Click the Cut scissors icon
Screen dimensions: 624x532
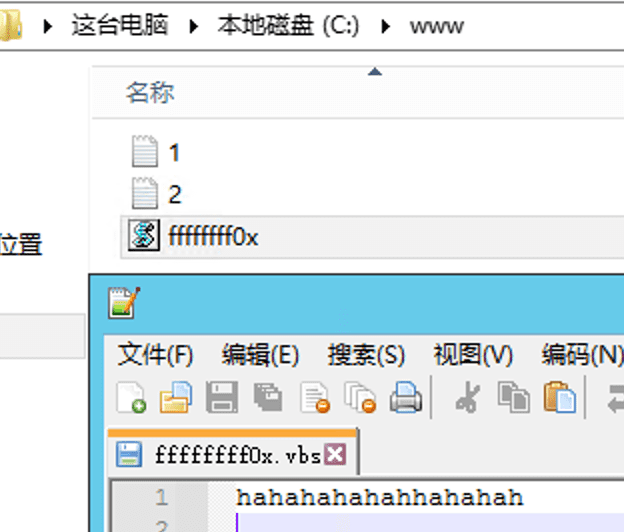point(466,397)
